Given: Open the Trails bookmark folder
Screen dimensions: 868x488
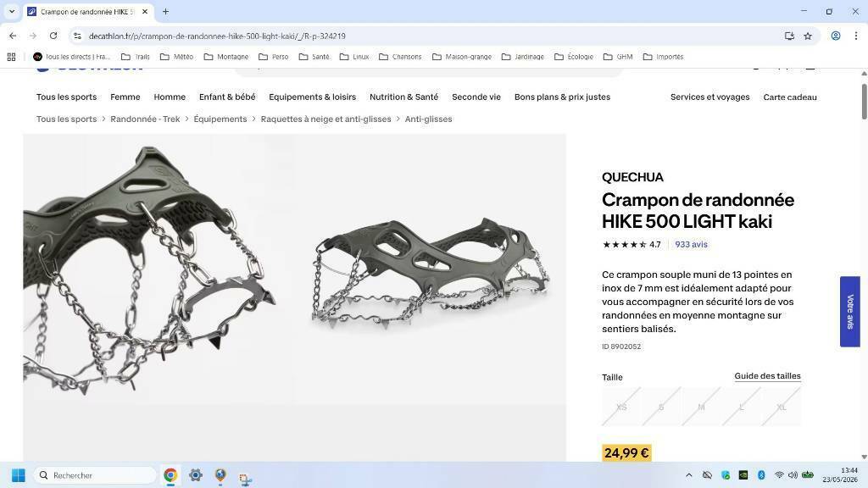Looking at the screenshot, I should pos(136,57).
